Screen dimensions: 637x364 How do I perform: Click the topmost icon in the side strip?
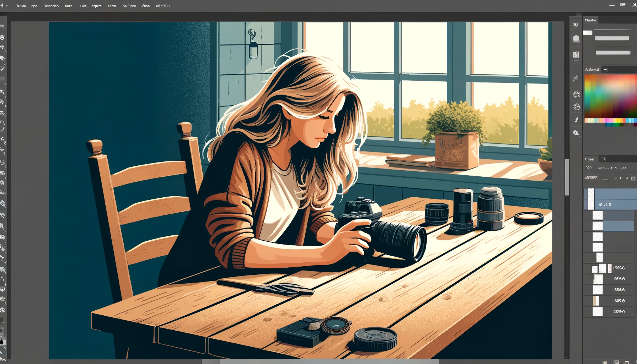(x=576, y=25)
